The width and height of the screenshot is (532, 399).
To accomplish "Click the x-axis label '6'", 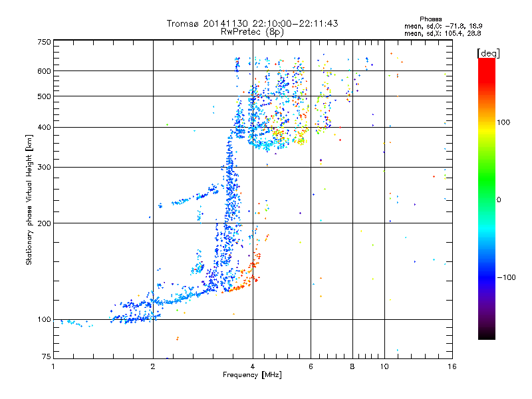I will click(x=311, y=366).
